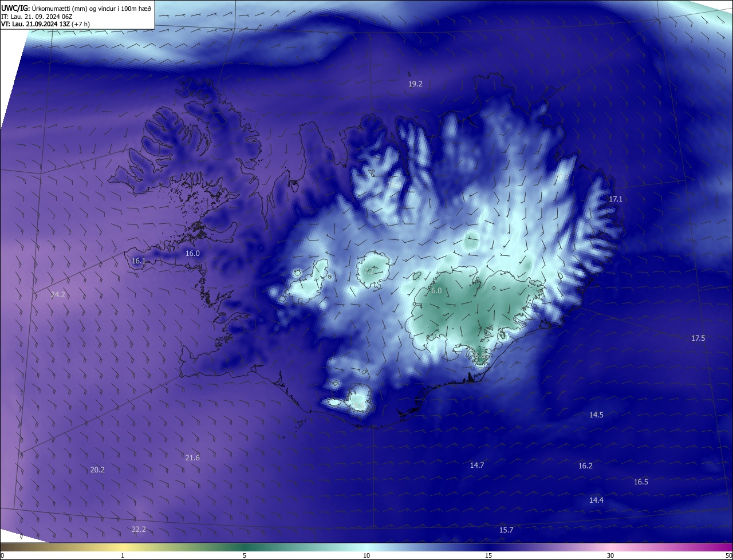The image size is (733, 560).
Task: Select the 16.5 value label on the map
Action: (641, 482)
